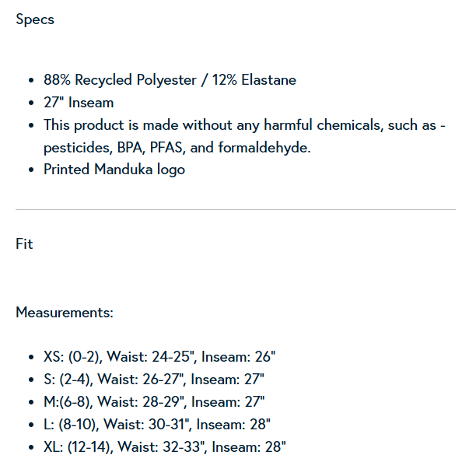Expand the Fit section heading
This screenshot has height=462, width=476.
24,244
